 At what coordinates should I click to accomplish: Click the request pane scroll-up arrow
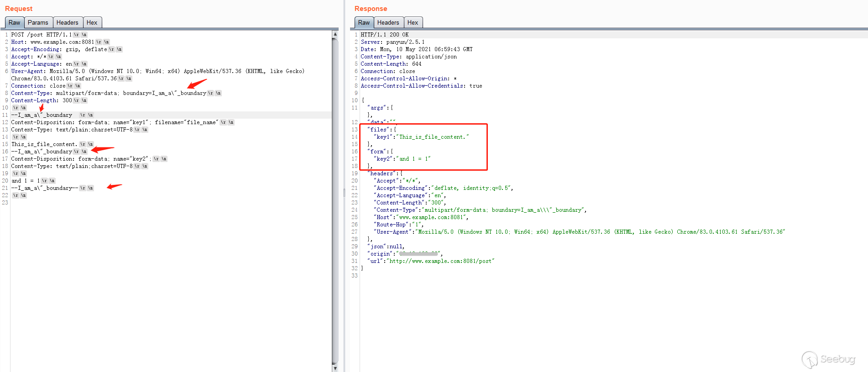click(335, 34)
